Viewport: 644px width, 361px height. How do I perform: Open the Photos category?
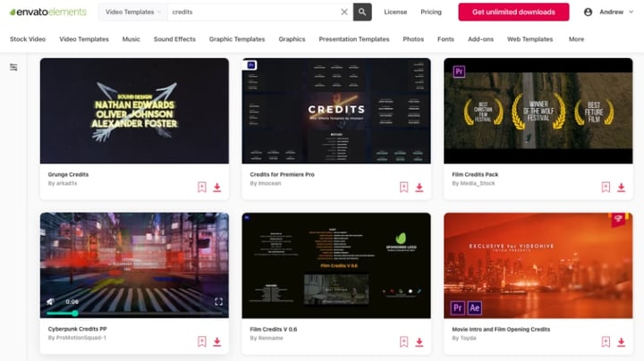[x=413, y=39]
